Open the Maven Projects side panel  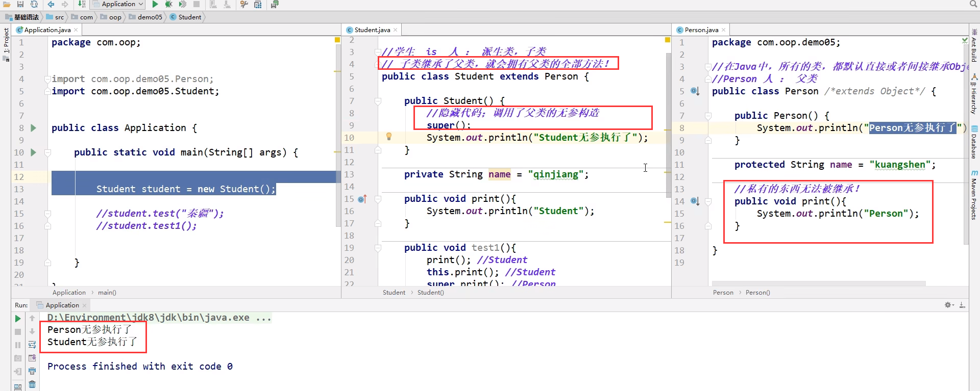pos(974,196)
